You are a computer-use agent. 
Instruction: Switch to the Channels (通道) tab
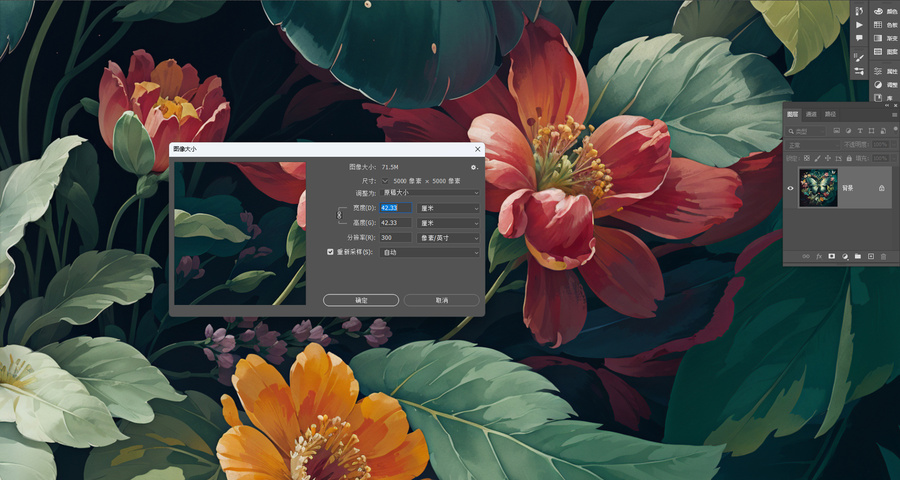click(x=811, y=114)
